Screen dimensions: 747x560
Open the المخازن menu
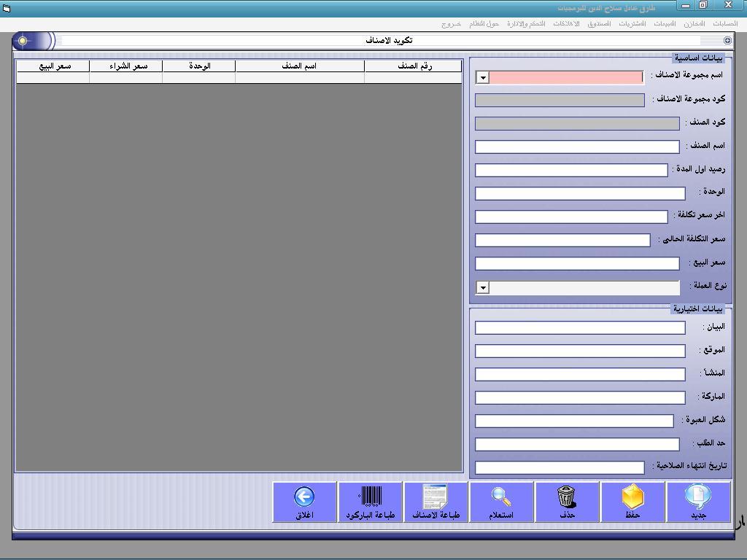[694, 24]
